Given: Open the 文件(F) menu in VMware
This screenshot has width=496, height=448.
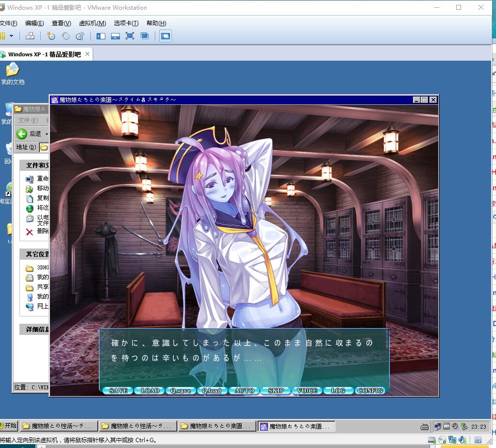Looking at the screenshot, I should click(9, 23).
